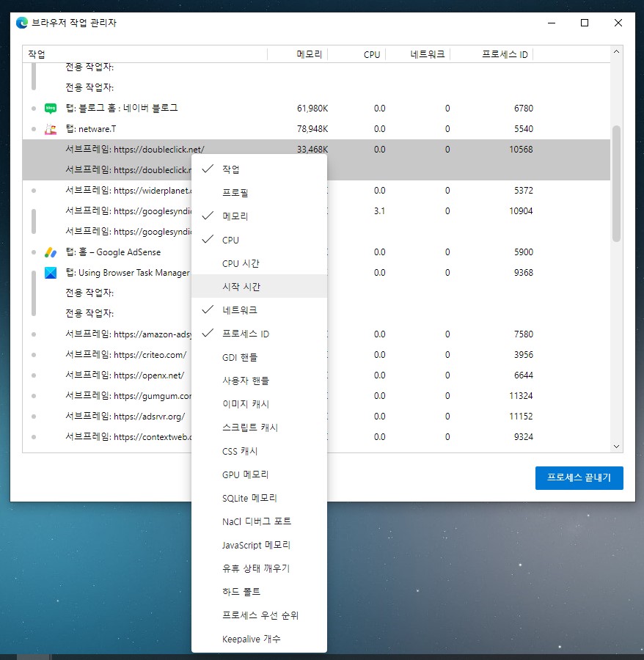Select 유휴 상태 깨우기 menu entry
The height and width of the screenshot is (660, 644).
coord(259,568)
